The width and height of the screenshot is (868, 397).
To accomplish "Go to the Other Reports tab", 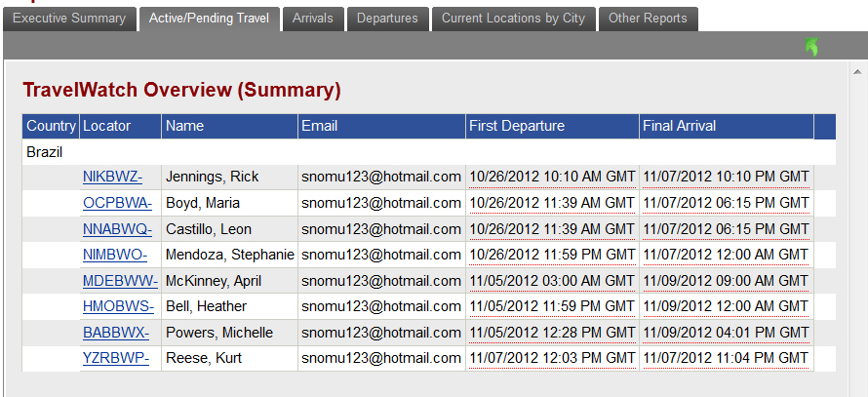I will click(x=648, y=19).
